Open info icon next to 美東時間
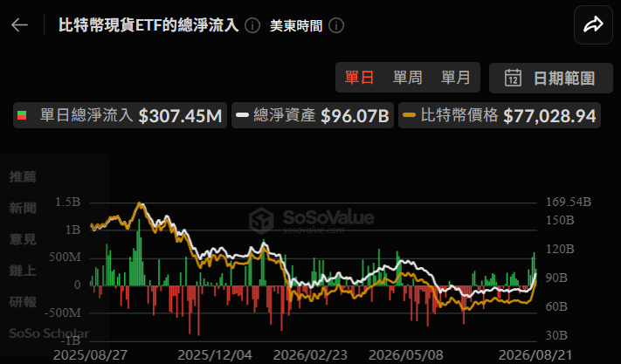621x364 pixels. pos(336,25)
